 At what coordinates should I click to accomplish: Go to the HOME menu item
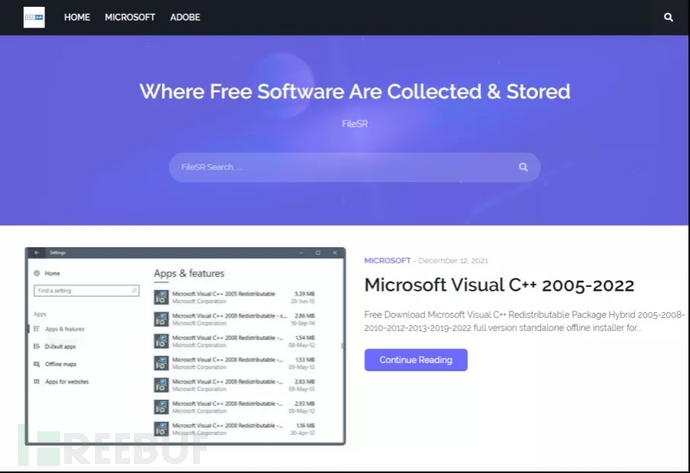pos(77,17)
